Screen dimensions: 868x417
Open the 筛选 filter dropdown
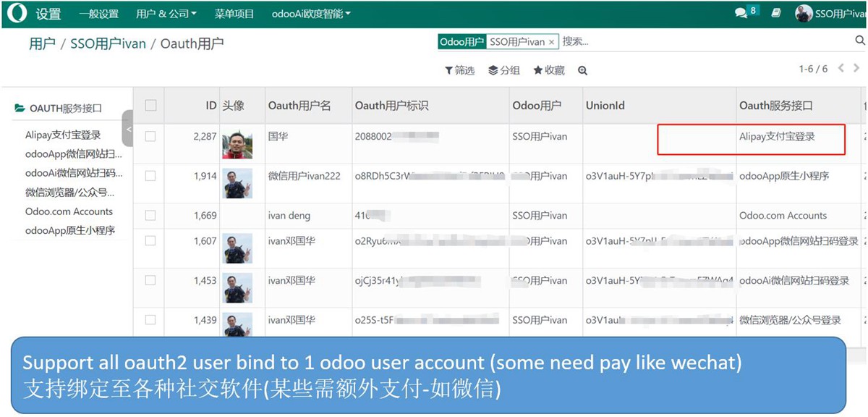click(459, 70)
